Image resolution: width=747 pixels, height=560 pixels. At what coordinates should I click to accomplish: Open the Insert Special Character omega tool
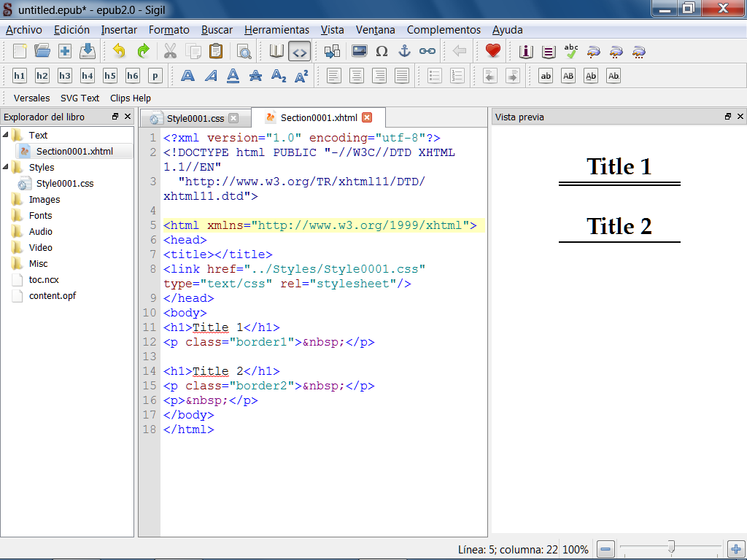coord(382,51)
